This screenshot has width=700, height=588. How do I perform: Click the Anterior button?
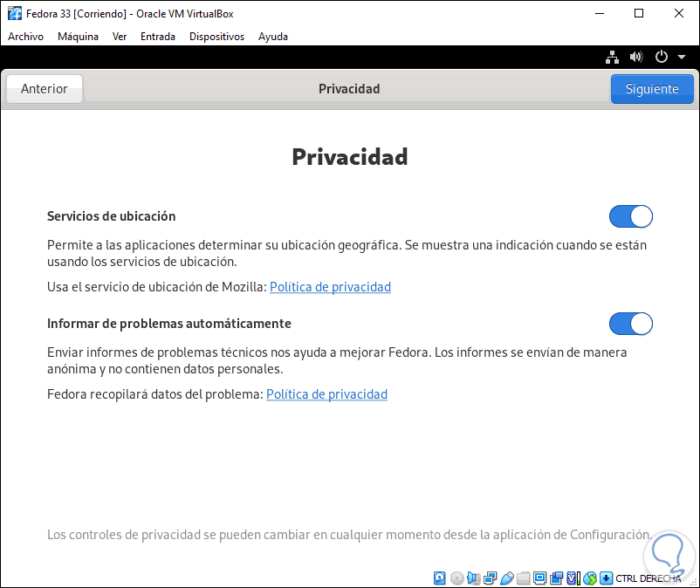(45, 89)
